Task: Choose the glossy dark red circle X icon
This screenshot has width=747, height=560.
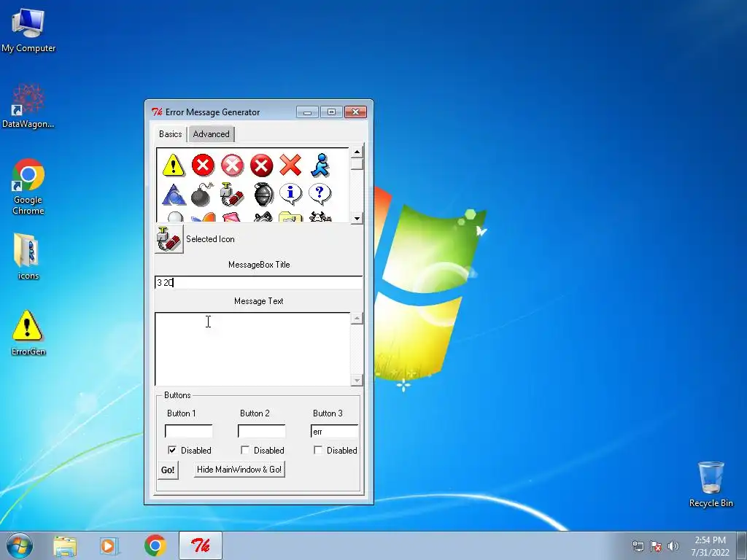Action: (x=262, y=166)
